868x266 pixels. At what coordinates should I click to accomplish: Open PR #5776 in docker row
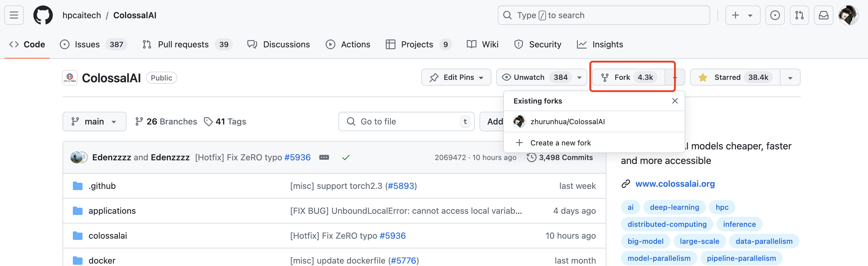pos(403,261)
